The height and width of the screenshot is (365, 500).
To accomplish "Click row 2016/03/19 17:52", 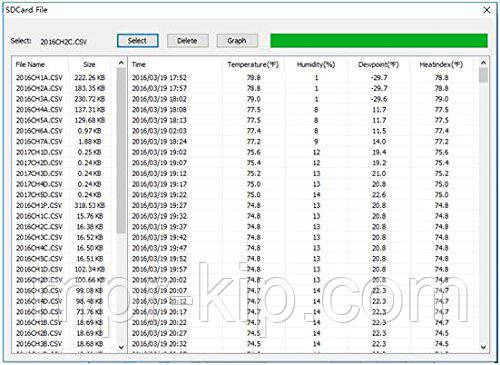I will (x=303, y=78).
